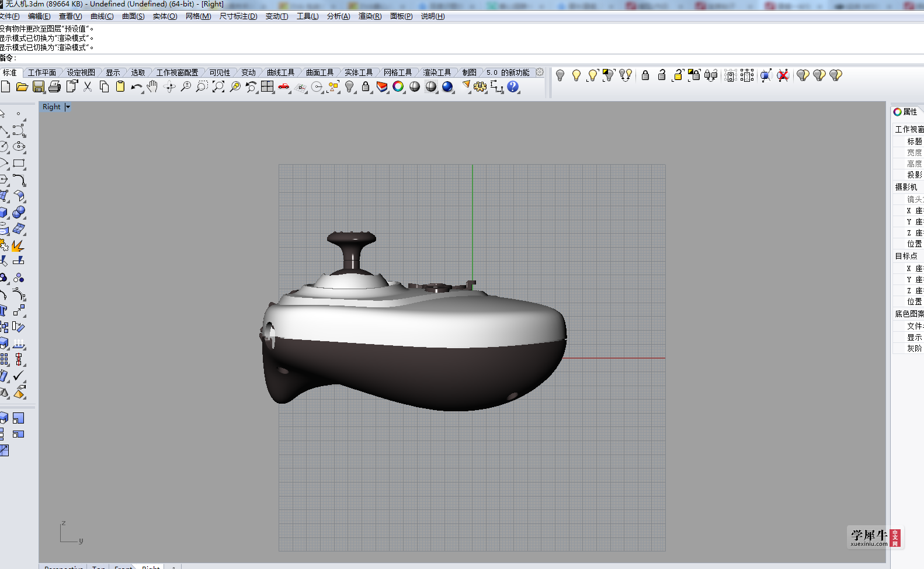Click the Show selected objects bulb icon
This screenshot has width=924, height=569.
tap(593, 75)
